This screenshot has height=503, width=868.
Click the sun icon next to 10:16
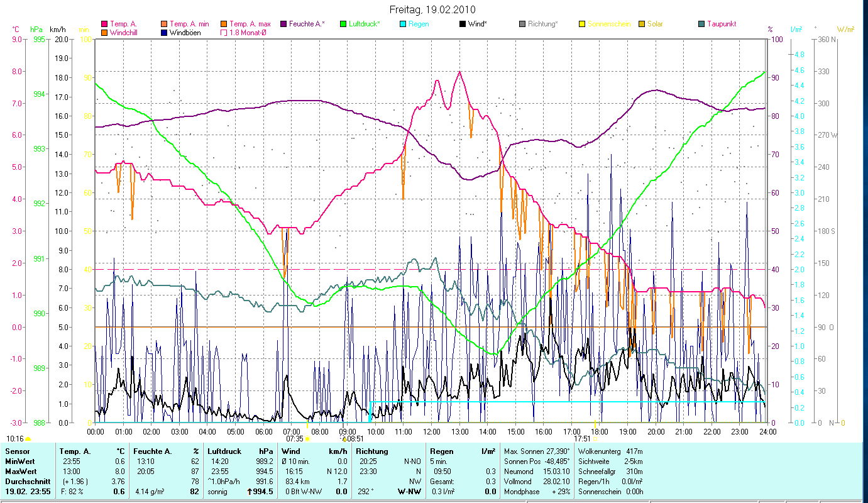[x=28, y=439]
